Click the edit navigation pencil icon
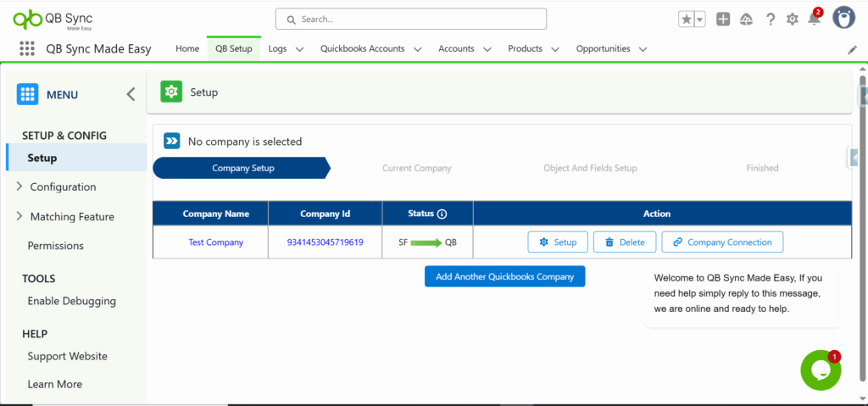Screen dimensions: 868x406 pos(853,50)
